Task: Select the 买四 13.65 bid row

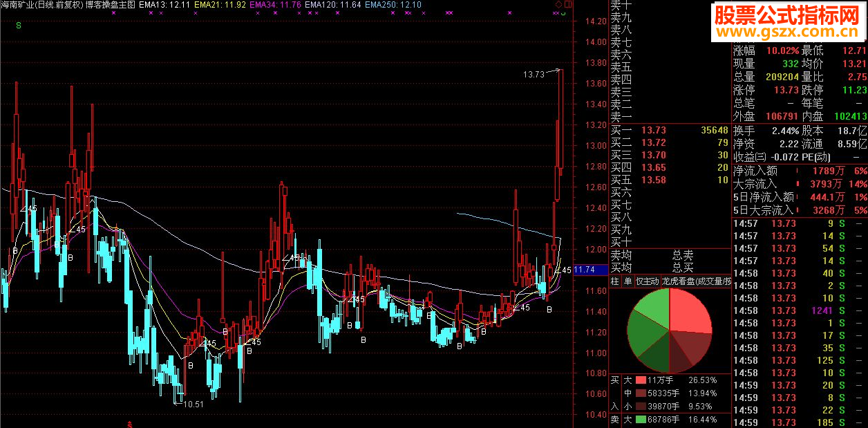Action: (669, 168)
